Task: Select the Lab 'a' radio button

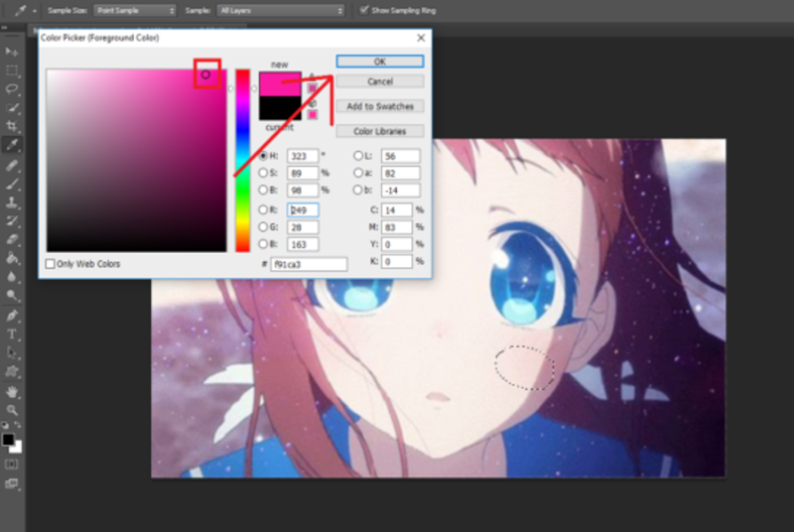Action: 358,173
